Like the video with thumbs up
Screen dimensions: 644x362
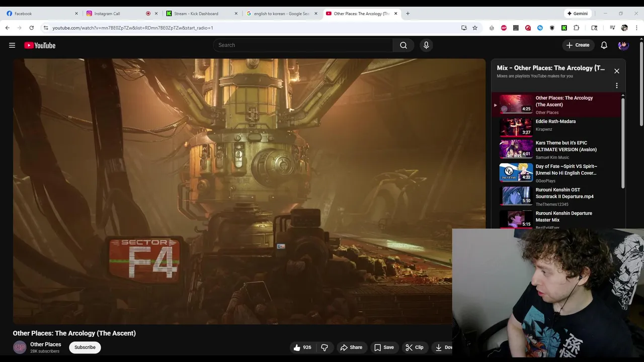tap(302, 347)
